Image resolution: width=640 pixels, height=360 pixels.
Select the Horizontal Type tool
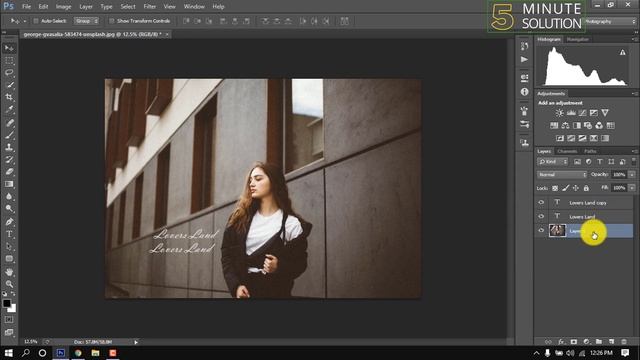coord(9,234)
